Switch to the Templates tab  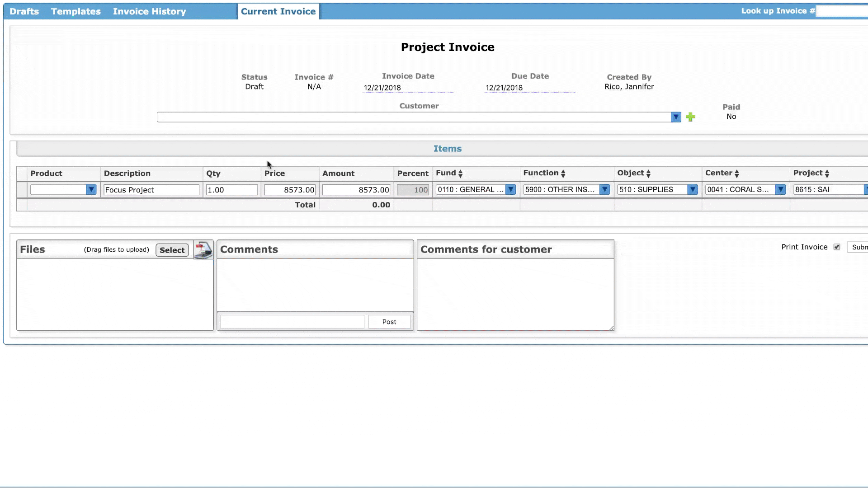coord(76,11)
